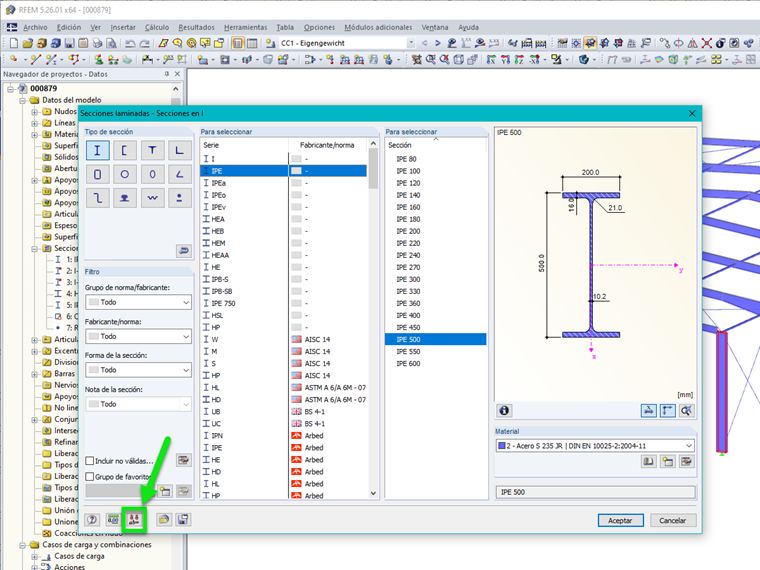Click the zoom reset icon in preview
The width and height of the screenshot is (760, 570).
pos(687,411)
